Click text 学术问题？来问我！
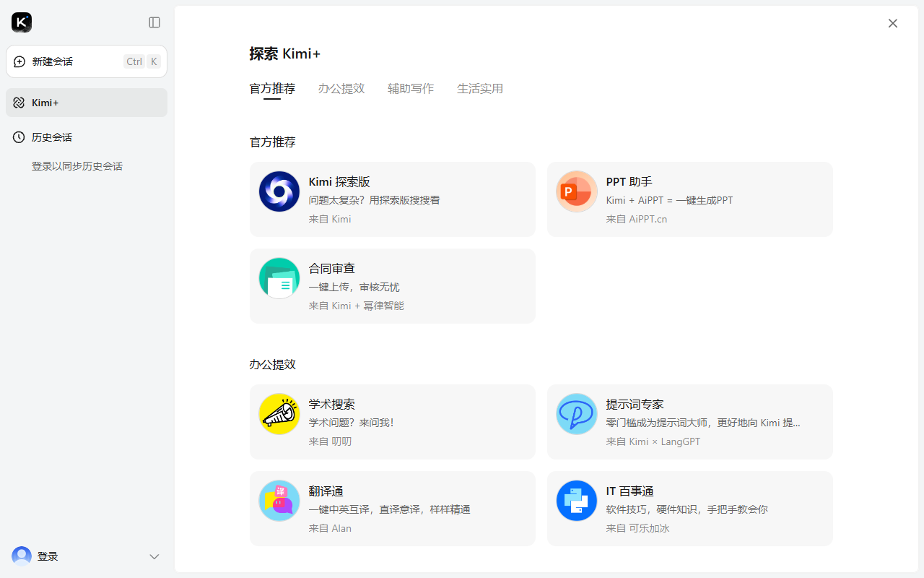The image size is (924, 578). tap(352, 423)
